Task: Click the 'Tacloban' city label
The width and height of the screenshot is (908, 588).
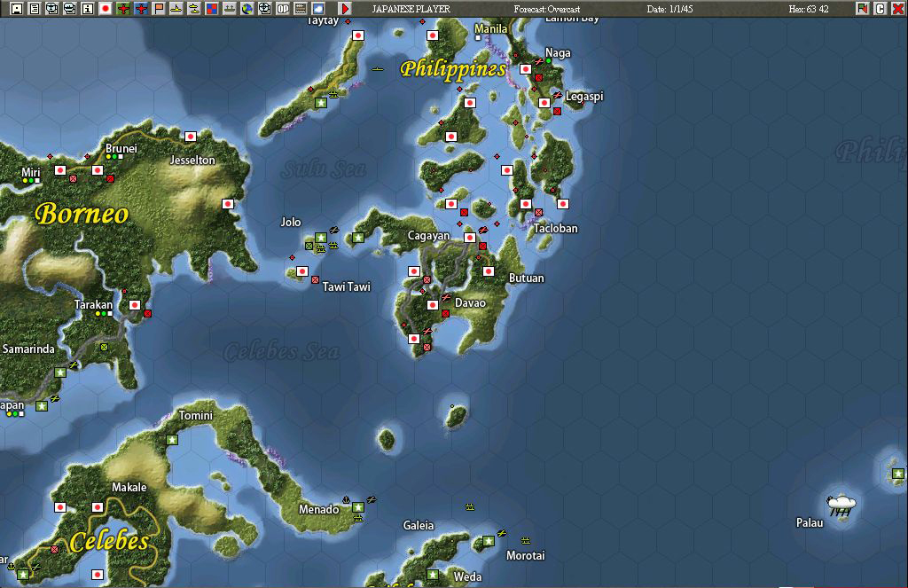Action: tap(556, 228)
